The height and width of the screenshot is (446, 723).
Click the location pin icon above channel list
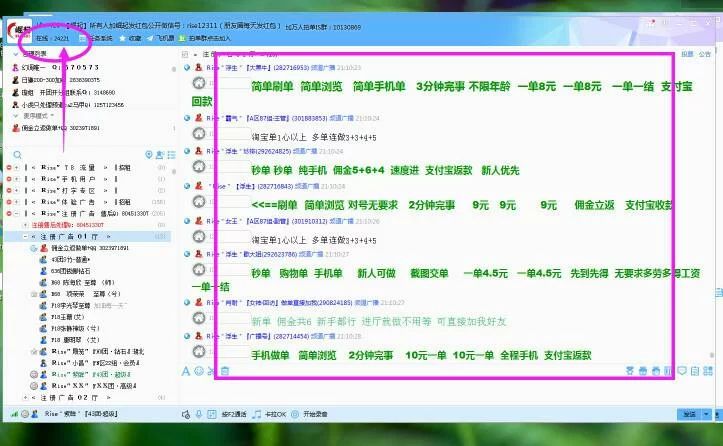point(149,154)
